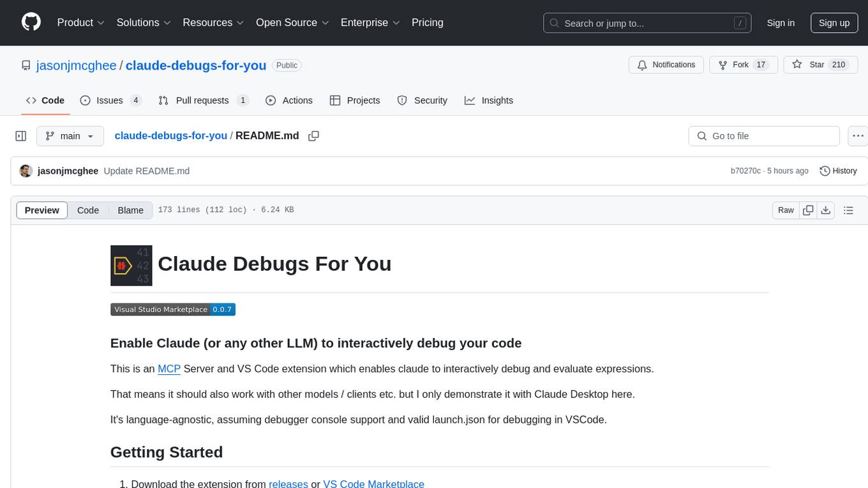Click the fork count 17

point(760,65)
